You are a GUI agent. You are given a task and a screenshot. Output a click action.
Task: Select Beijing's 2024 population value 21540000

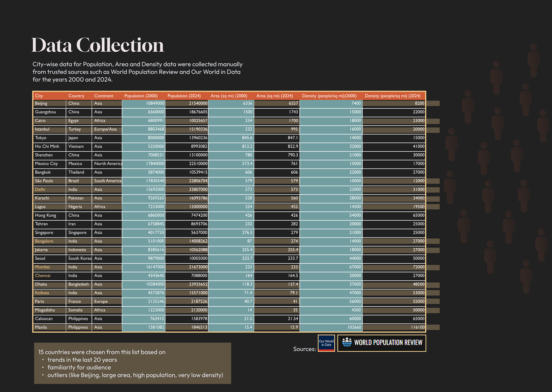coord(198,103)
